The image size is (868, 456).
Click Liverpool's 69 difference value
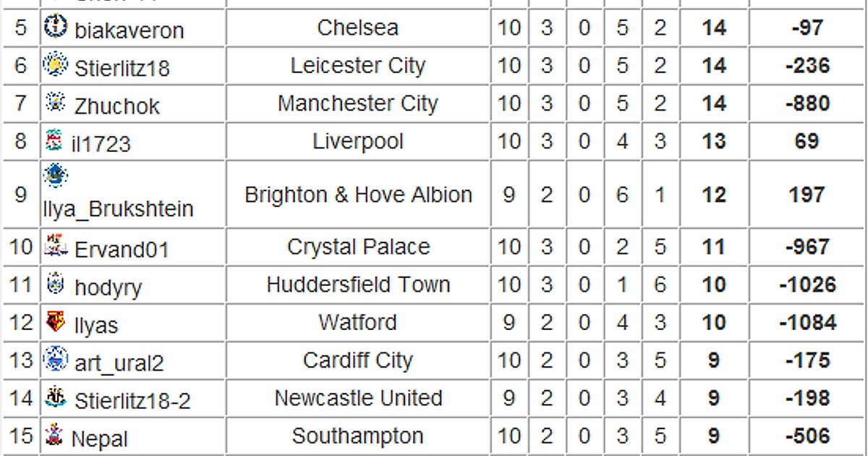click(x=808, y=140)
